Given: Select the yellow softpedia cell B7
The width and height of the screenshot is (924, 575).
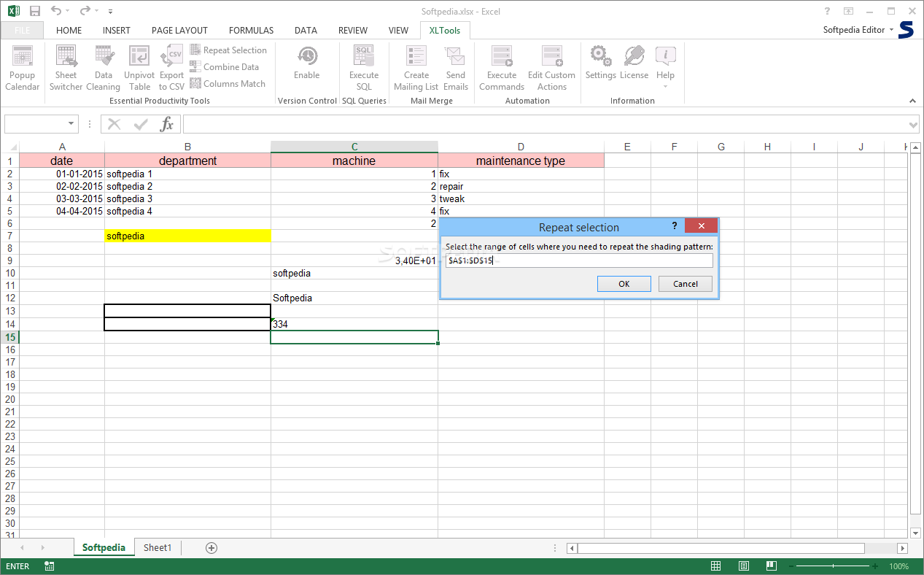Looking at the screenshot, I should (187, 236).
